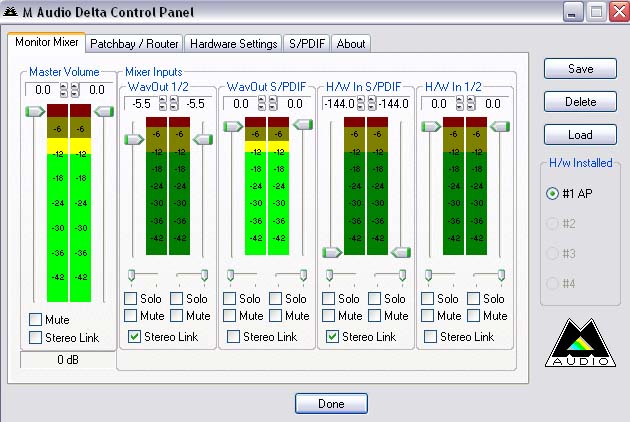Image resolution: width=630 pixels, height=422 pixels.
Task: Click the right Master Volume fader handle
Action: [x=104, y=111]
